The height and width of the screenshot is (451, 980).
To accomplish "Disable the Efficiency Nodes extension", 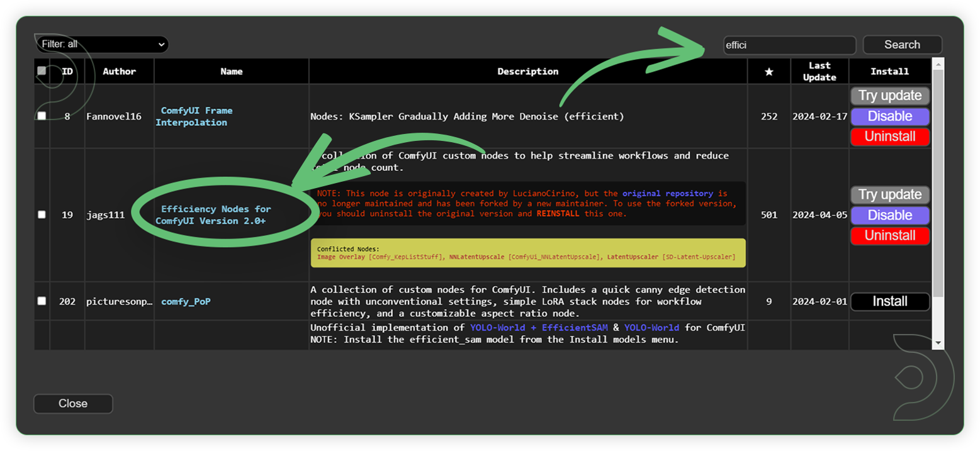I will pos(890,214).
